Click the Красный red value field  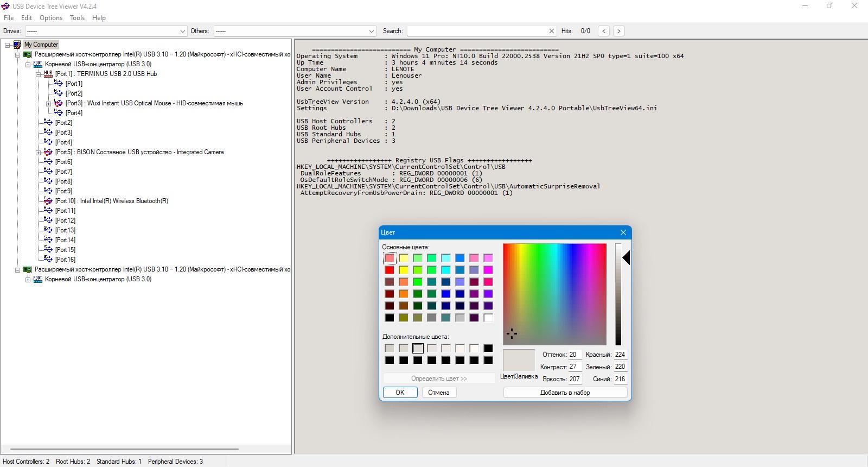[620, 355]
